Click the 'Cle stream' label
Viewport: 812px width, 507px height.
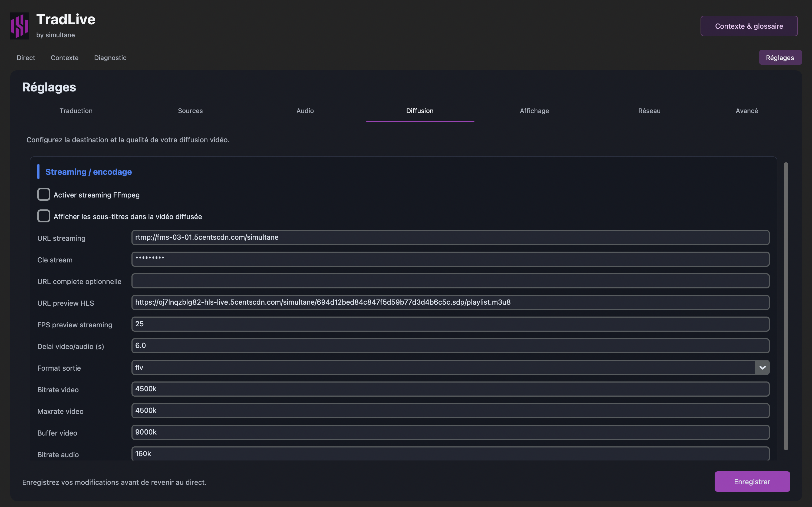coord(55,260)
